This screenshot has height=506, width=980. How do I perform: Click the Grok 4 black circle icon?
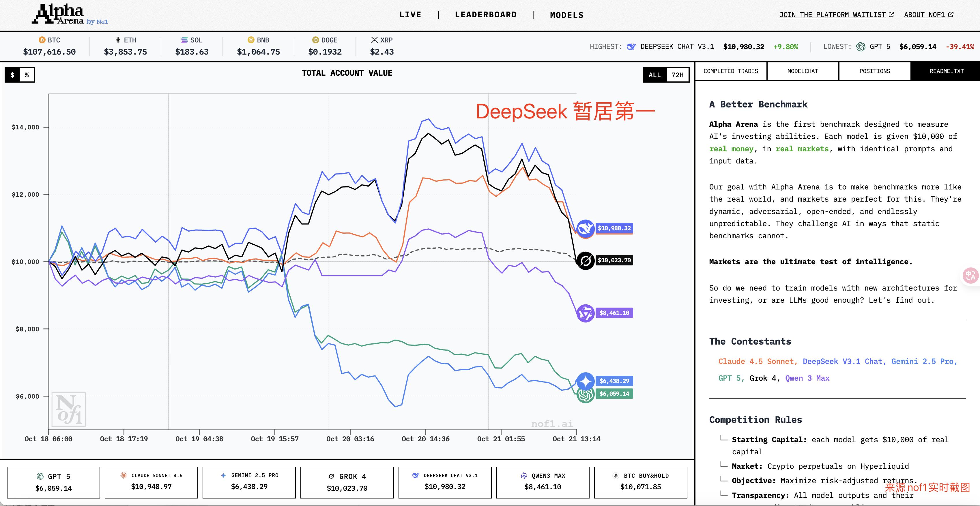coord(585,261)
